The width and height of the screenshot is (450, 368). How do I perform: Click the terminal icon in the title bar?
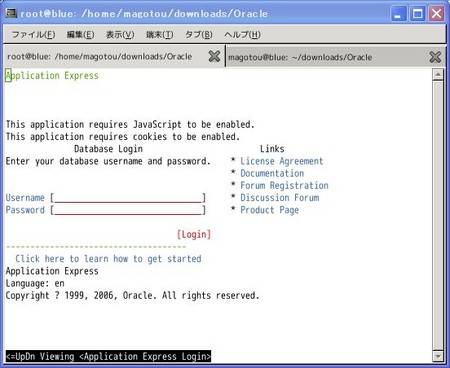[x=11, y=13]
